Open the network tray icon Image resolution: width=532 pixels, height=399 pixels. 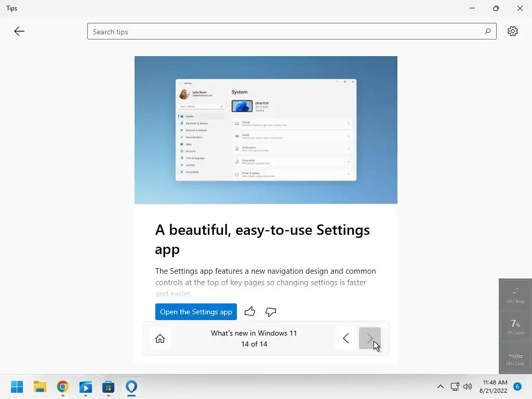click(455, 387)
